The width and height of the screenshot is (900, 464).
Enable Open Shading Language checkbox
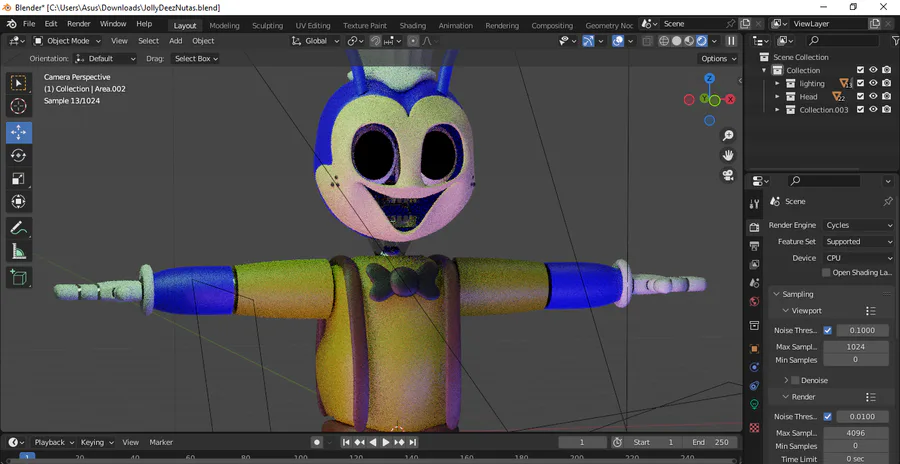(x=827, y=272)
